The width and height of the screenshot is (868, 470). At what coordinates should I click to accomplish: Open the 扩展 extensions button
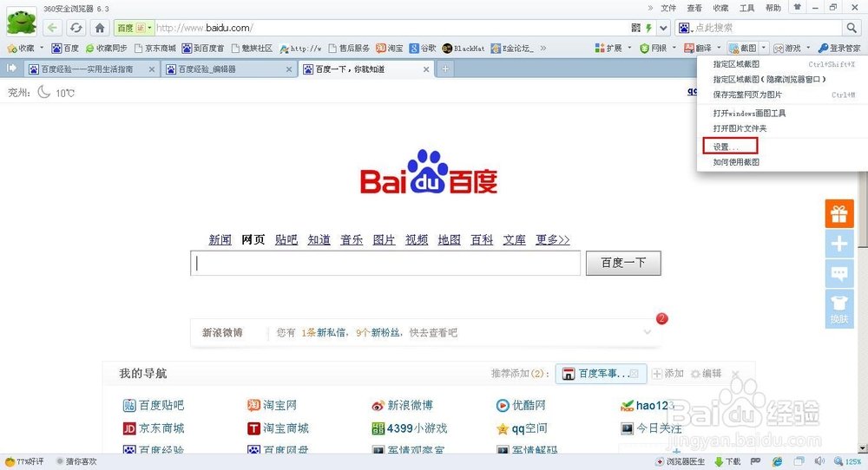(608, 48)
